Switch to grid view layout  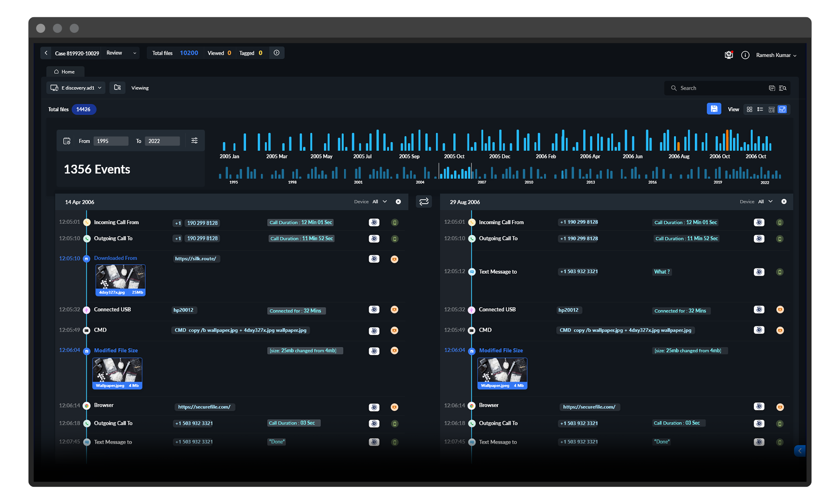click(x=749, y=110)
